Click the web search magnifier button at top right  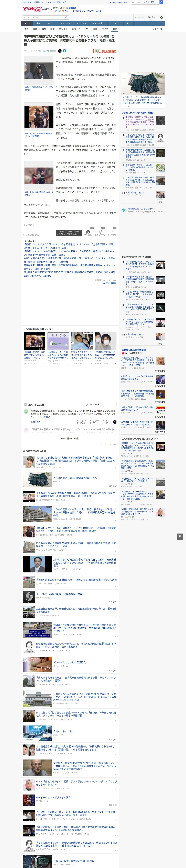(x=161, y=2)
